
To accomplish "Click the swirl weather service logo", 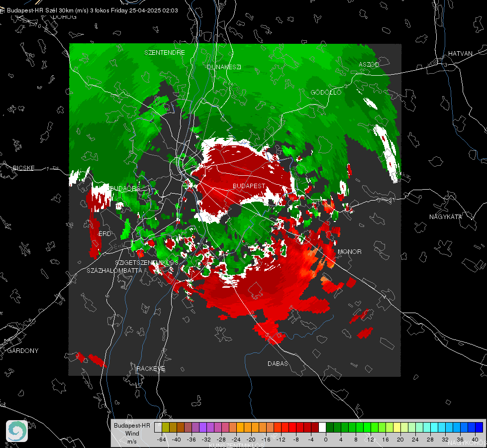I will coord(17,431).
